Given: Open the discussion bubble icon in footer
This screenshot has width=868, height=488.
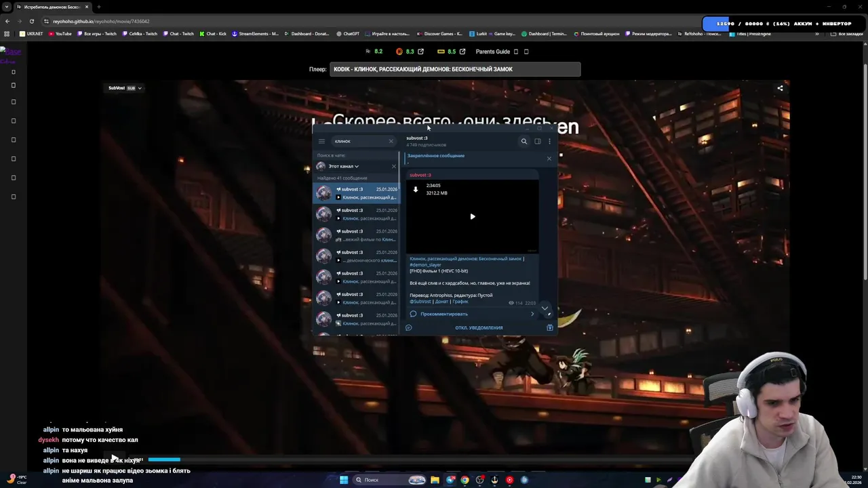Looking at the screenshot, I should pos(409,327).
